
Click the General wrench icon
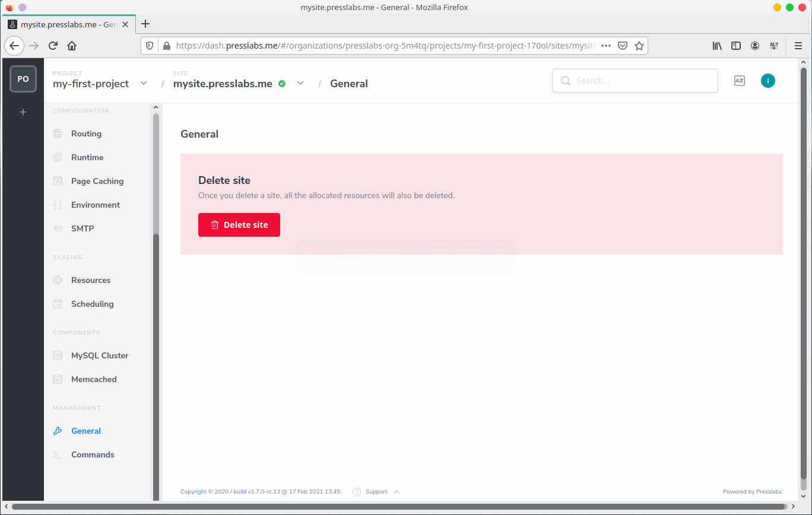click(x=58, y=431)
